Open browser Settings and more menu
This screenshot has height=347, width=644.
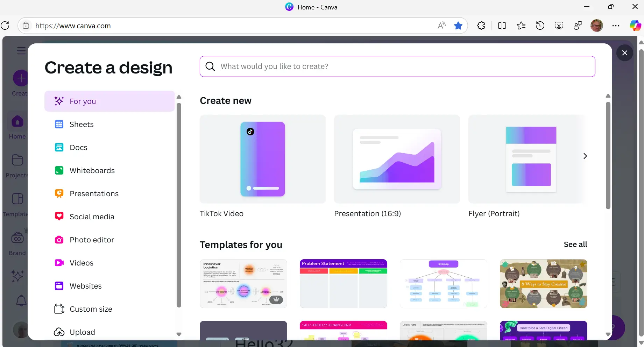coord(616,26)
